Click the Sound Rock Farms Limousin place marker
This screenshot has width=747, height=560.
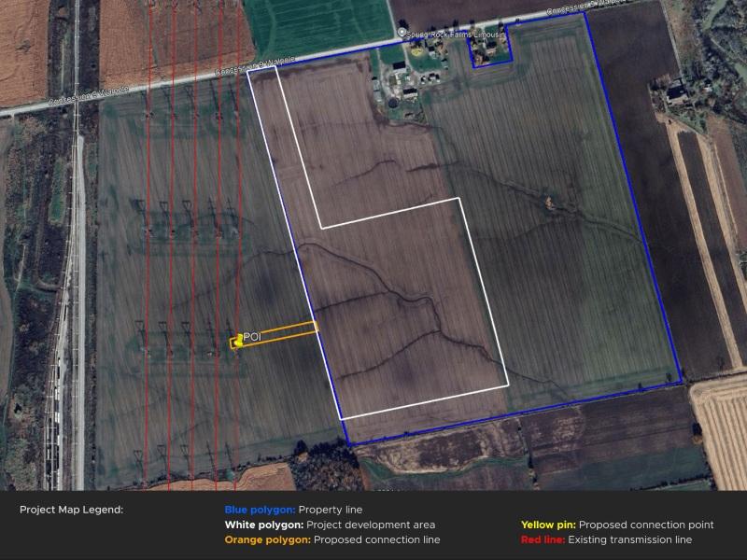click(x=402, y=34)
